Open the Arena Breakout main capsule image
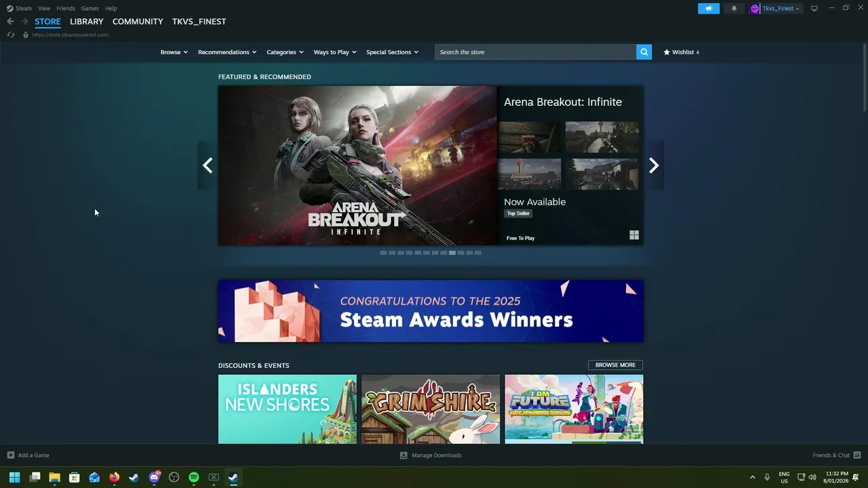This screenshot has height=488, width=868. pos(357,165)
